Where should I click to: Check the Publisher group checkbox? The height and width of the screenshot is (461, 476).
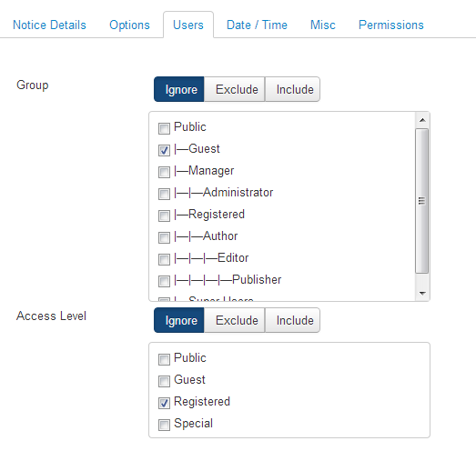(164, 281)
